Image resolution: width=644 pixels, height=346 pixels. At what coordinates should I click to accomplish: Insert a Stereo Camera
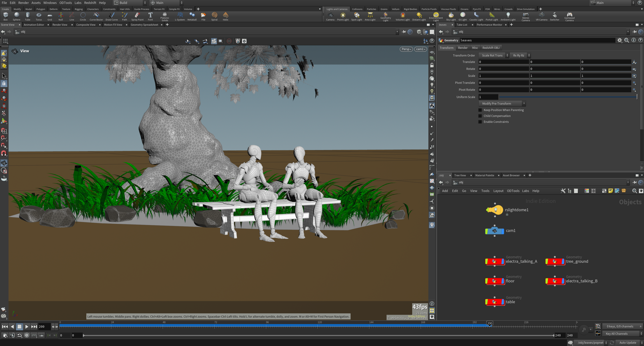[x=525, y=17]
